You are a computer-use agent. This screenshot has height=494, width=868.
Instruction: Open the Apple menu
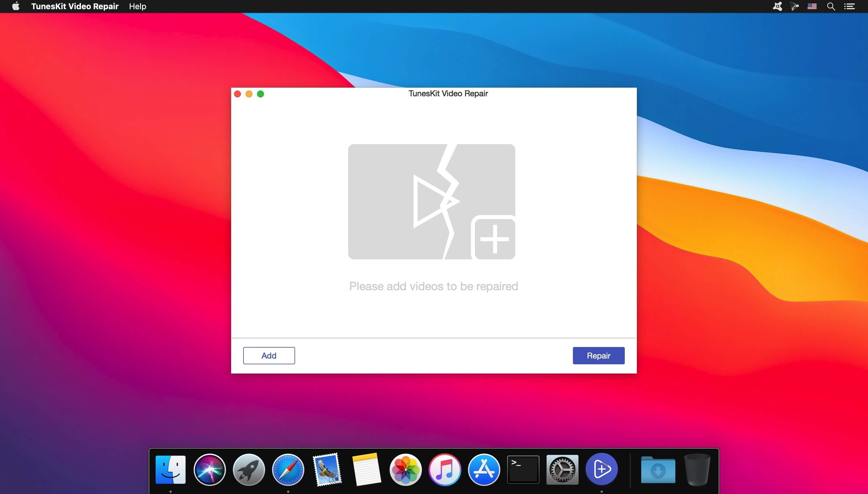pos(16,6)
